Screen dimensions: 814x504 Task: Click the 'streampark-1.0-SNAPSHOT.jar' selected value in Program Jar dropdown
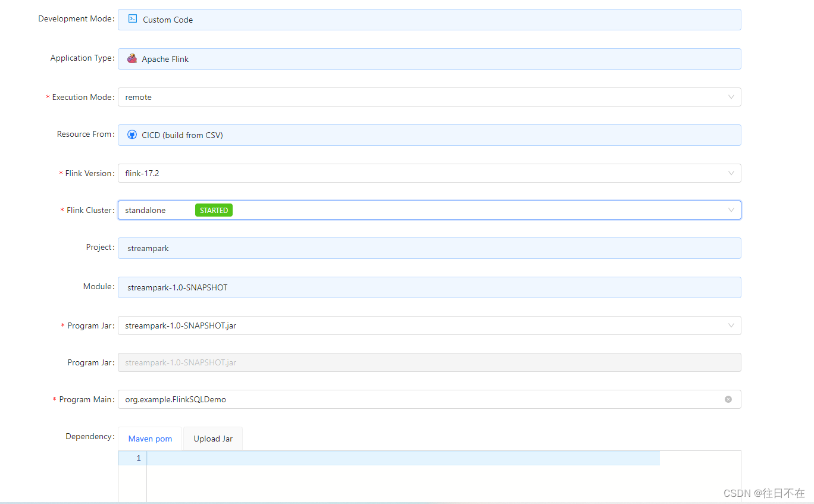click(x=180, y=325)
